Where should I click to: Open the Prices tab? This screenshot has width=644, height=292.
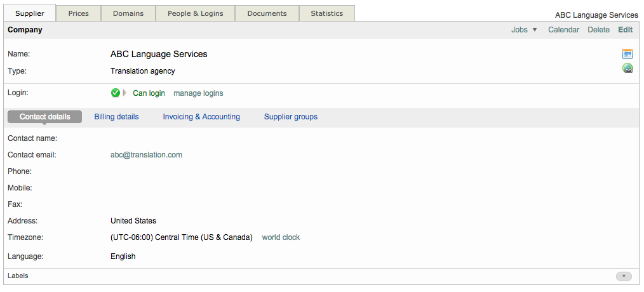pos(79,13)
